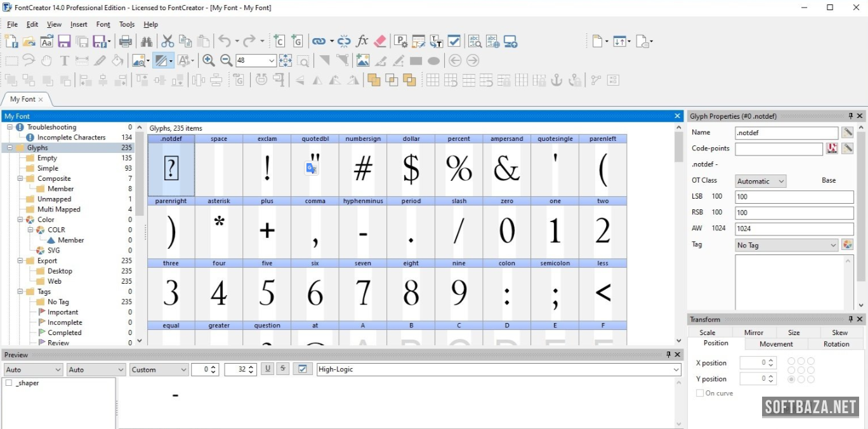
Task: Enable the _shaper feature checkbox
Action: coord(9,383)
